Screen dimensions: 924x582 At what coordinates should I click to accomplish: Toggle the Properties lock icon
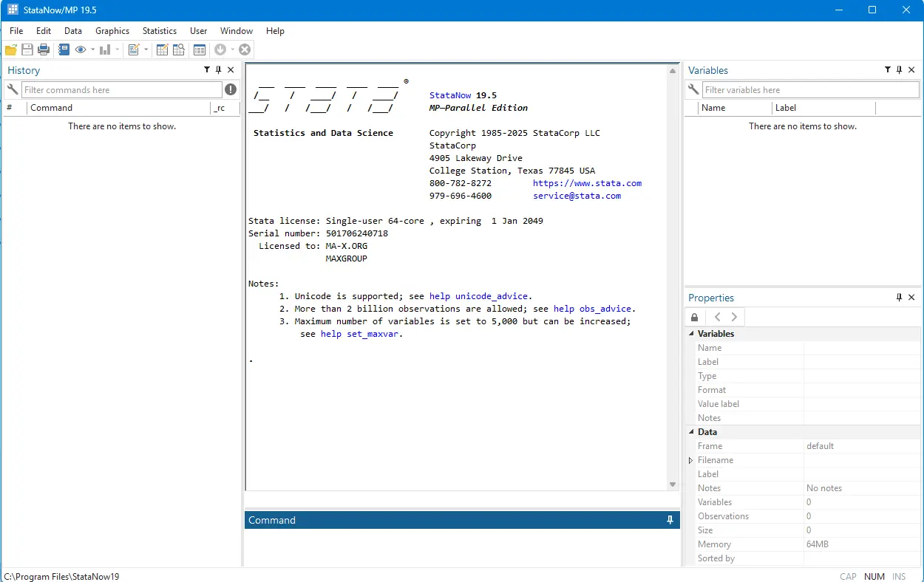pos(694,317)
